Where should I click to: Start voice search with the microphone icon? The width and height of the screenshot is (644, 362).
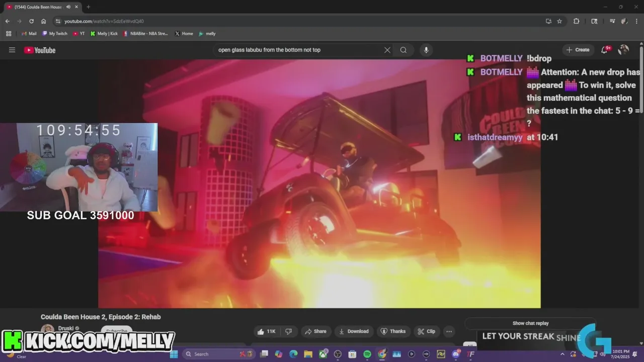click(x=426, y=50)
